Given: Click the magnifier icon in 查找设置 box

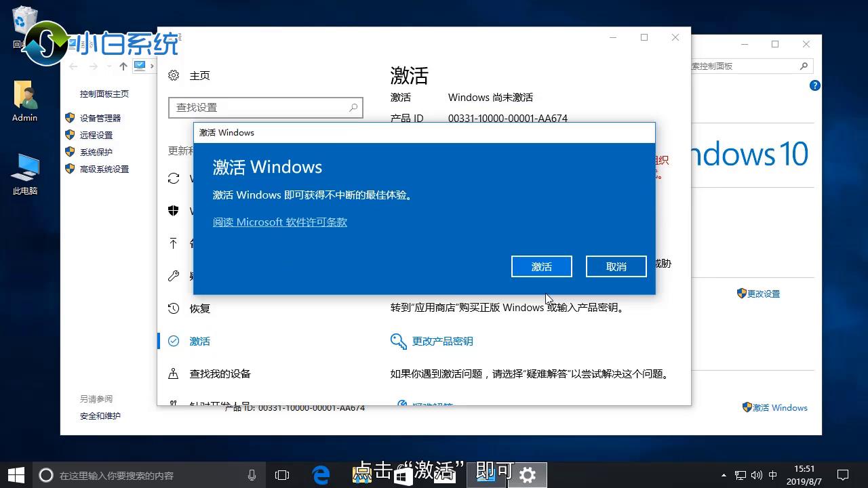Looking at the screenshot, I should pyautogui.click(x=353, y=107).
